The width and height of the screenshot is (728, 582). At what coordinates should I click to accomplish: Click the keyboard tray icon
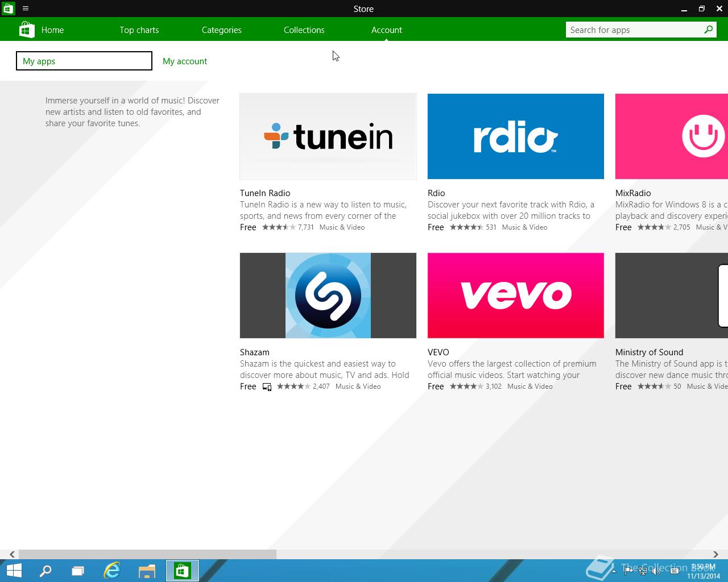(674, 571)
